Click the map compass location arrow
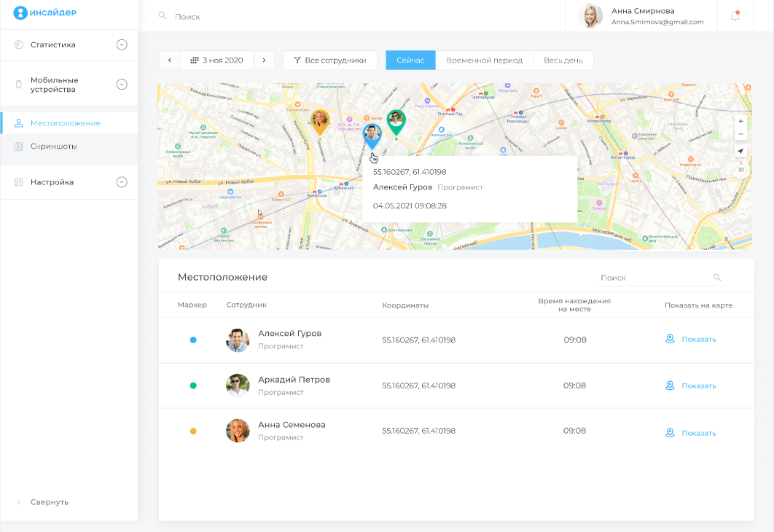This screenshot has width=774, height=532. tap(740, 152)
